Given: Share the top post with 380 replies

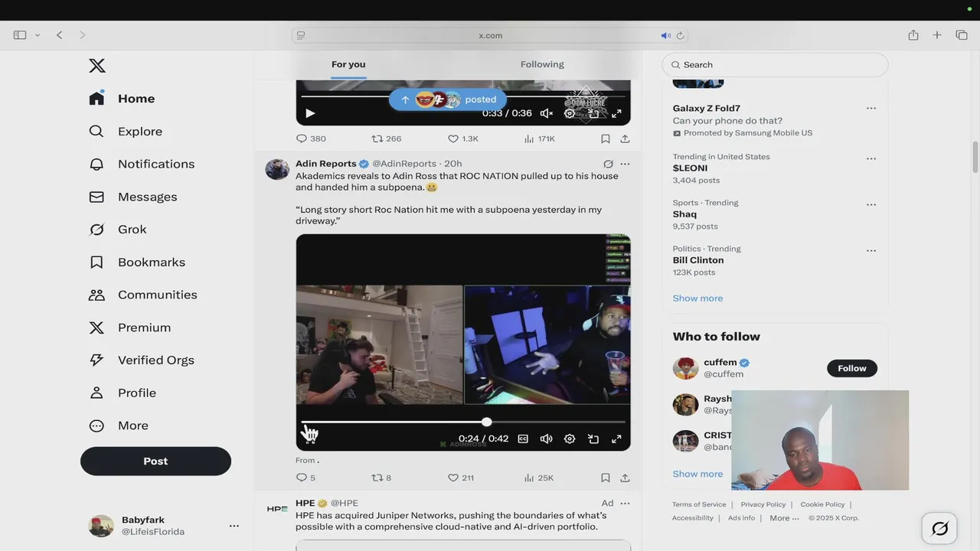Looking at the screenshot, I should 625,139.
